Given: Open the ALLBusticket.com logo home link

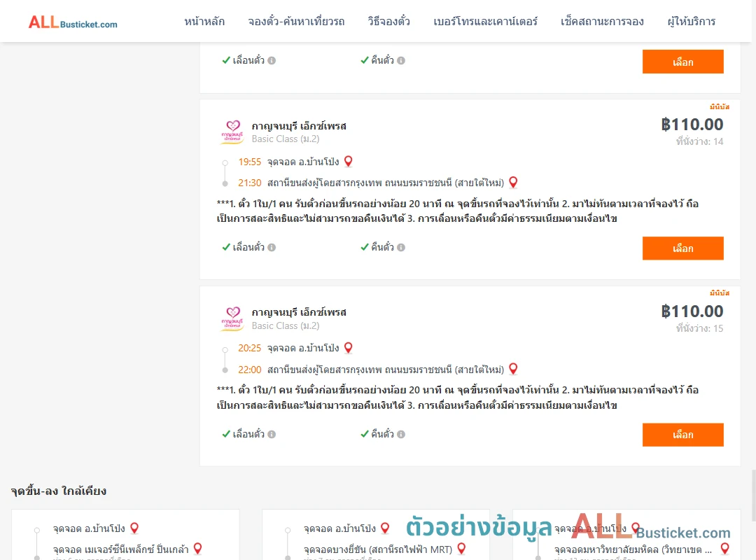Looking at the screenshot, I should (73, 22).
